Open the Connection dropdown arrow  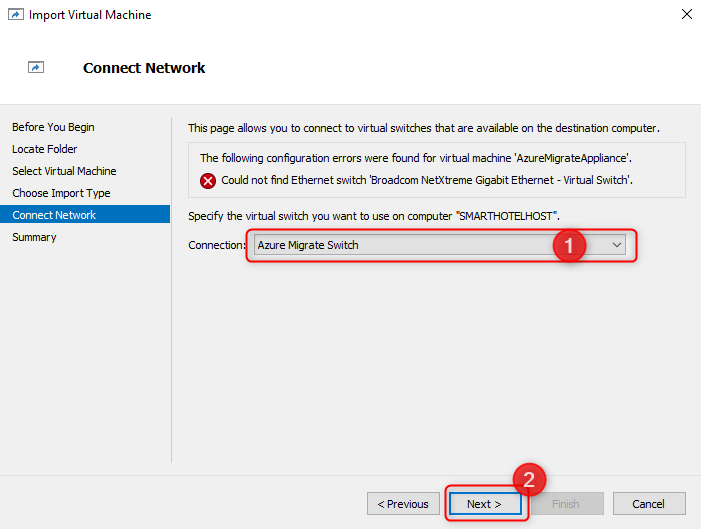click(x=617, y=245)
